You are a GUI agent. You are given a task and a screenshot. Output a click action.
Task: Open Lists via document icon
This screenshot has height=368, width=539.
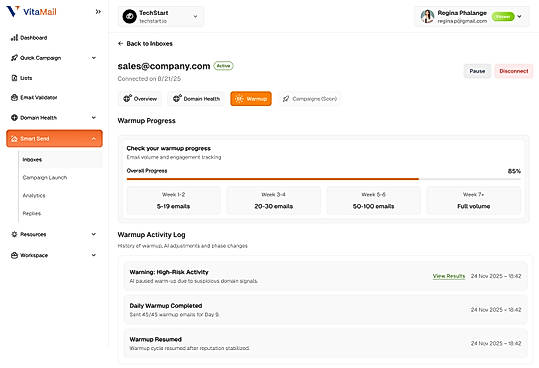coord(14,78)
